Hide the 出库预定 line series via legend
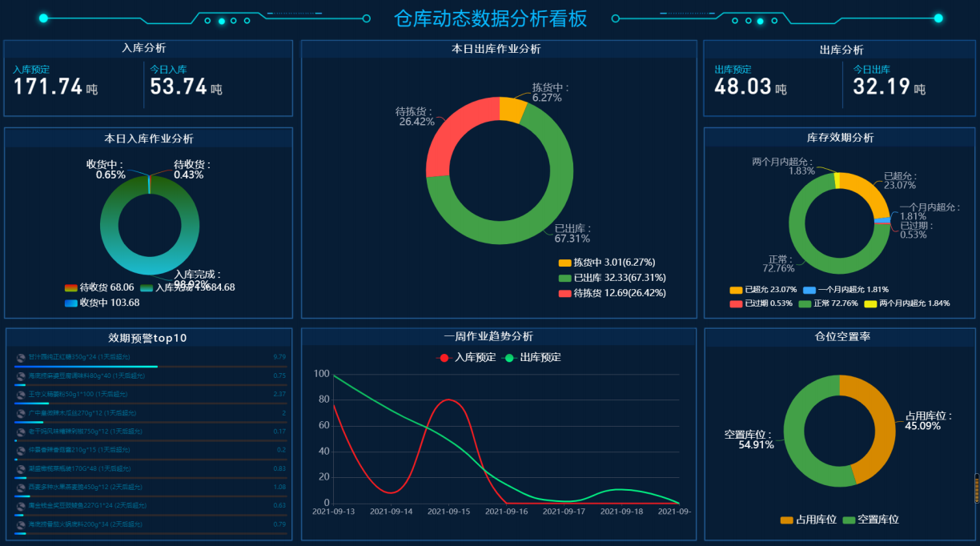Viewport: 980px width, 546px height. (x=532, y=357)
